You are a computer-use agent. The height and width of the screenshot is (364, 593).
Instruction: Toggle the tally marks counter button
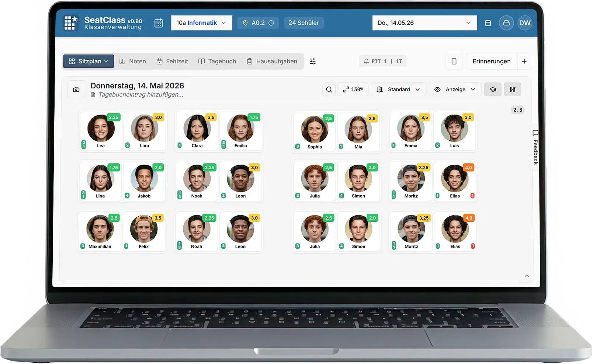(513, 90)
